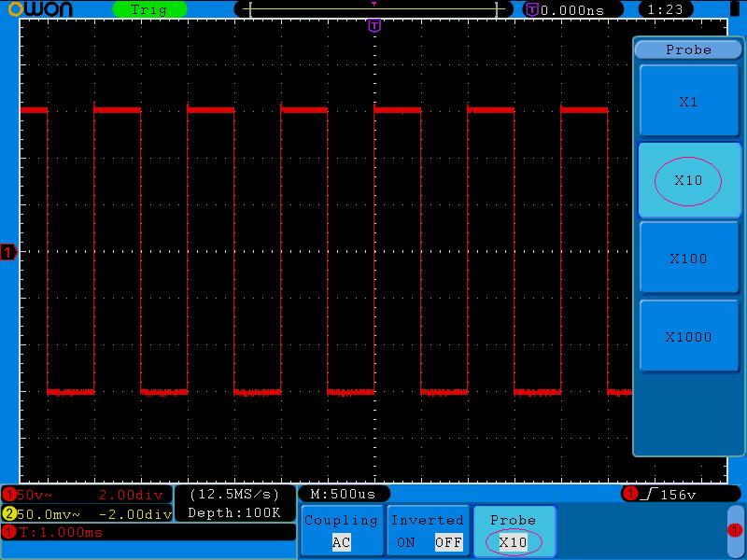
Task: Open the Probe X10 bottom menu
Action: coord(514,531)
